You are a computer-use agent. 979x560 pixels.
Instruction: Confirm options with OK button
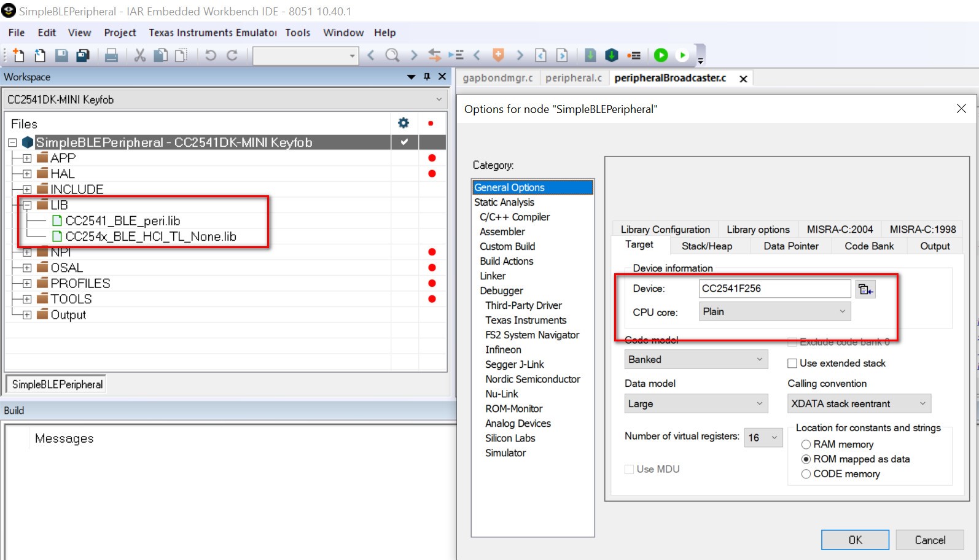tap(855, 540)
